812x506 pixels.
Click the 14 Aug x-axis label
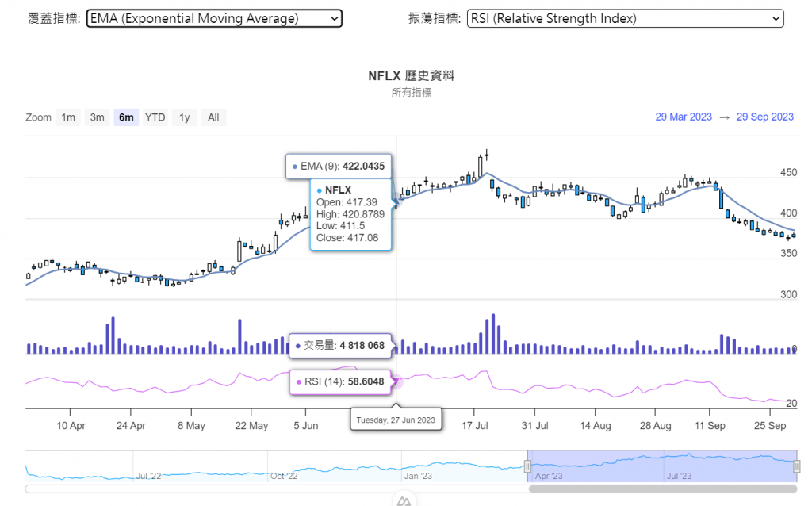(596, 426)
